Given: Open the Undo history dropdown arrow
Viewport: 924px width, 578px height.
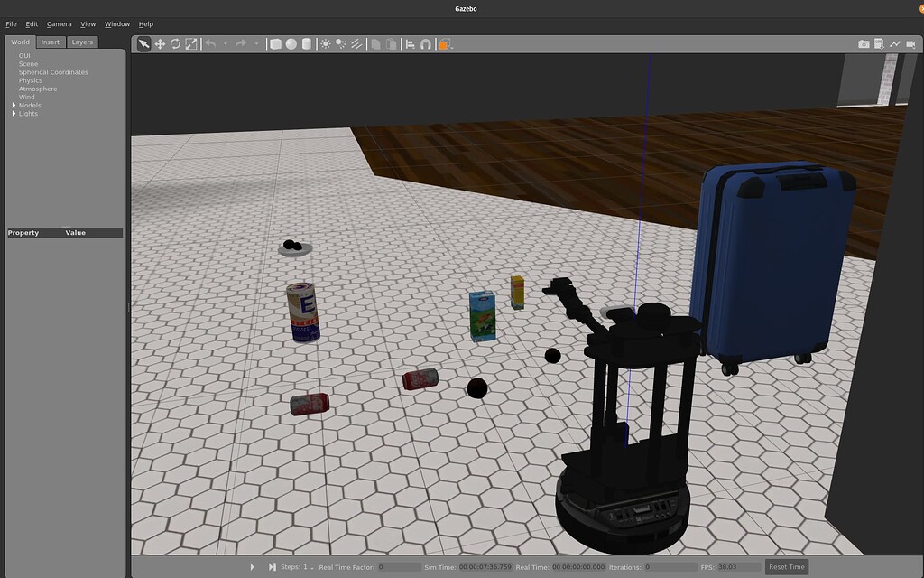Looking at the screenshot, I should point(226,43).
